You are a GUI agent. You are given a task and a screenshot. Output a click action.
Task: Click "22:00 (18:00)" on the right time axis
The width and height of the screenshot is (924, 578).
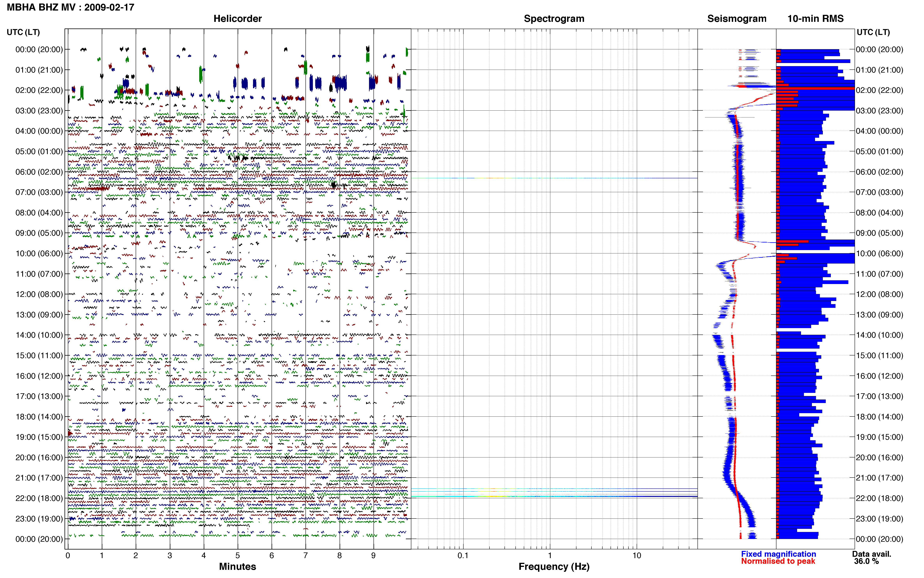(880, 498)
